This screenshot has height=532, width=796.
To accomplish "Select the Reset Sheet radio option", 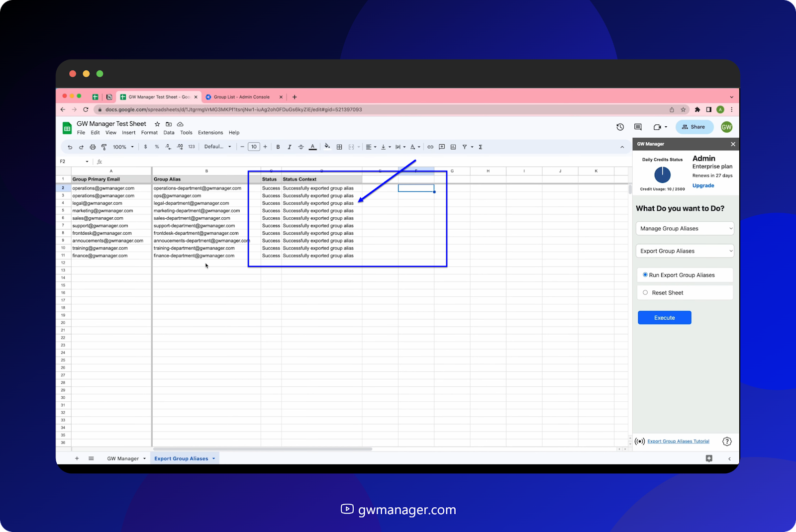I will coord(645,292).
